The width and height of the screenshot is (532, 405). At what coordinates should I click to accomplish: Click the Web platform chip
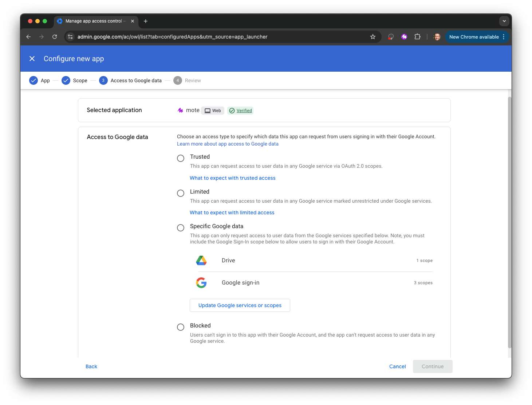[213, 111]
